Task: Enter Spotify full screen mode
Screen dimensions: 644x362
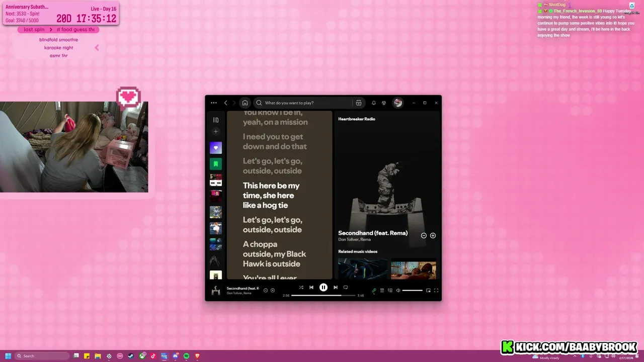Action: point(436,291)
